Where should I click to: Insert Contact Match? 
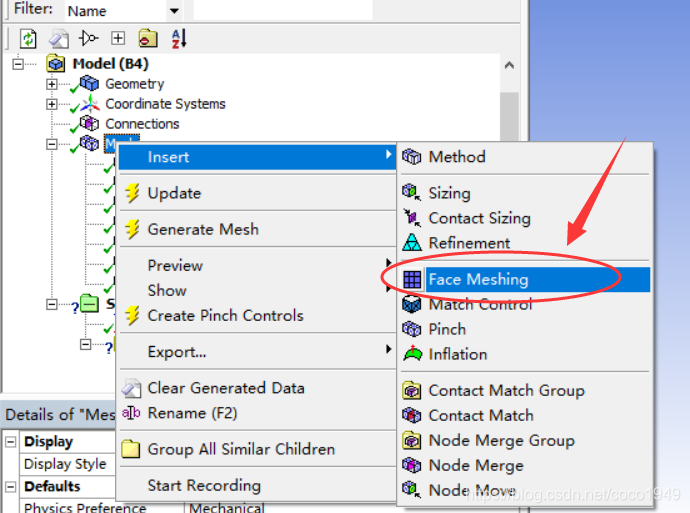(x=525, y=415)
